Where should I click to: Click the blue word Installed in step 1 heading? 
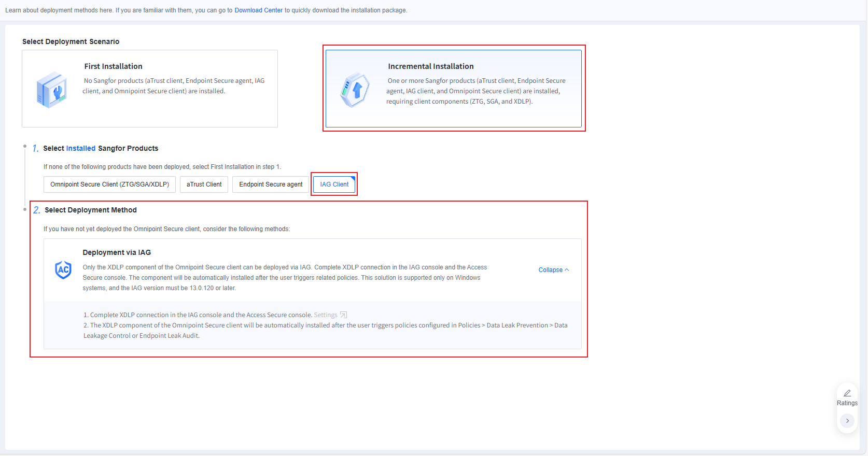(81, 148)
